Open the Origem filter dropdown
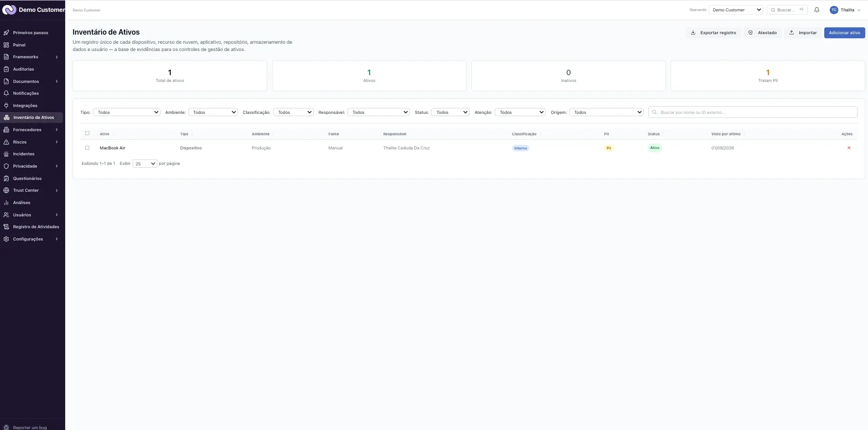Screen dimensions: 868x430 (x=606, y=113)
